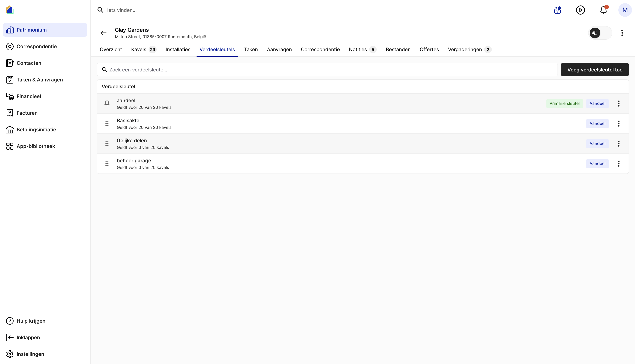The height and width of the screenshot is (364, 635).
Task: Click Vergaderingen count badge 2
Action: 488,50
